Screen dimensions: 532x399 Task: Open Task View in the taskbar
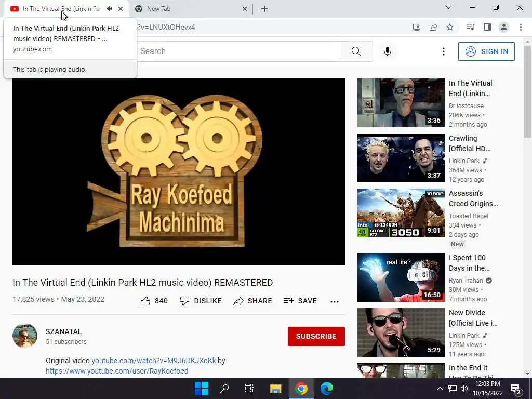pos(249,389)
